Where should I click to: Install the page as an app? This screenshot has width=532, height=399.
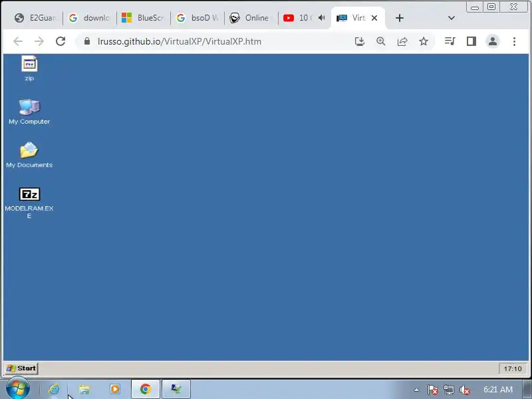[360, 41]
